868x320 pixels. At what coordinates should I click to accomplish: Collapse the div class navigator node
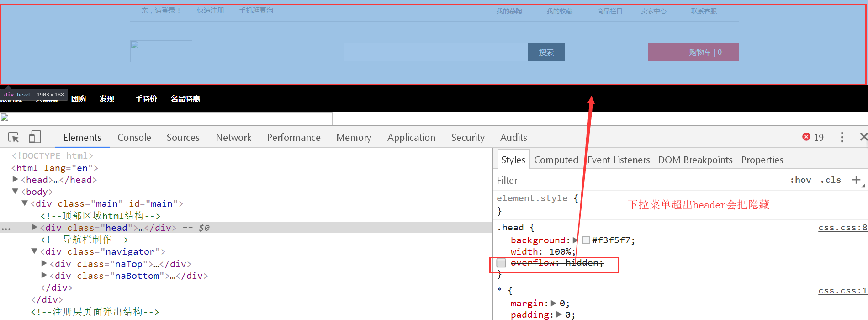coord(34,251)
